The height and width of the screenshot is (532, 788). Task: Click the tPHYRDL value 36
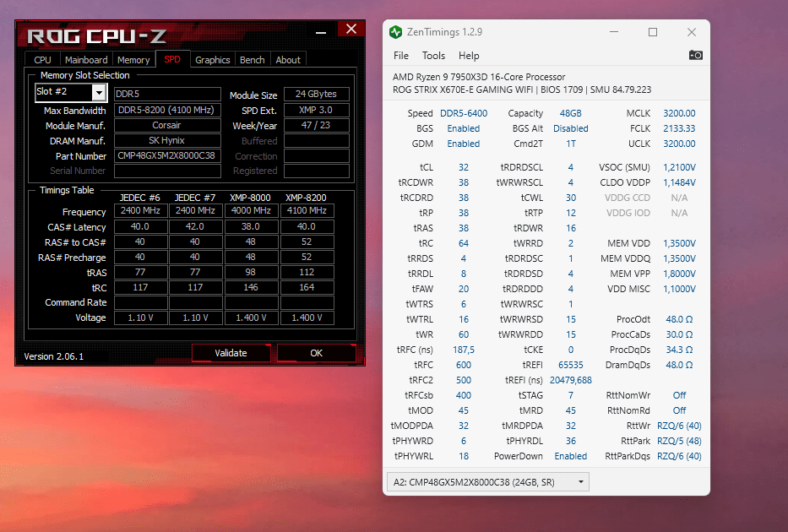pos(570,441)
